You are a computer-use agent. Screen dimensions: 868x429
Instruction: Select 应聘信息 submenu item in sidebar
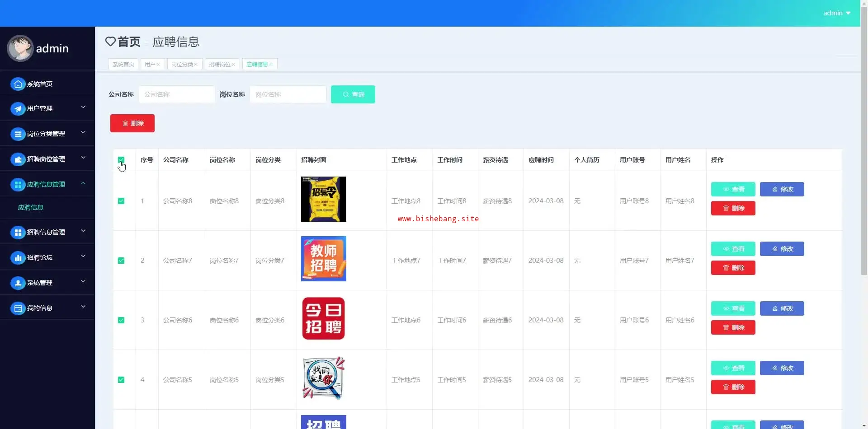pos(31,208)
